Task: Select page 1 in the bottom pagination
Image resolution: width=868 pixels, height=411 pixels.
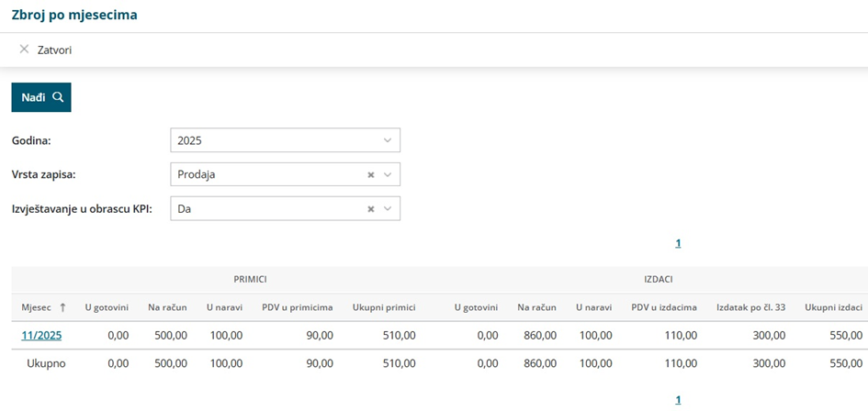Action: (x=678, y=400)
